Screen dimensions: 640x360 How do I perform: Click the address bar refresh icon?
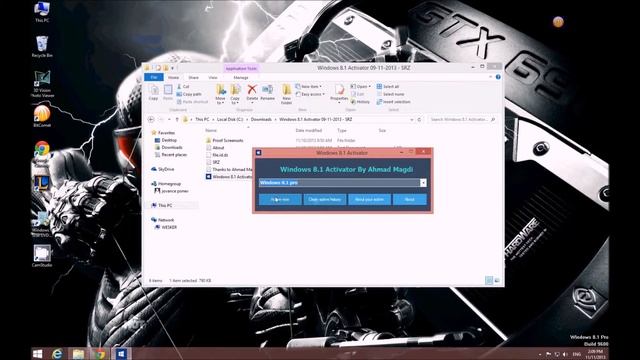(x=419, y=120)
